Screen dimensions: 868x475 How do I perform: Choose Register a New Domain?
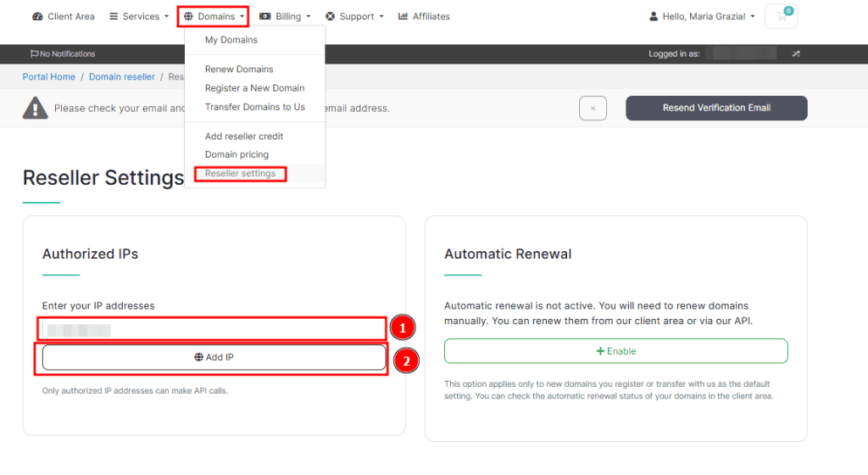coord(254,88)
